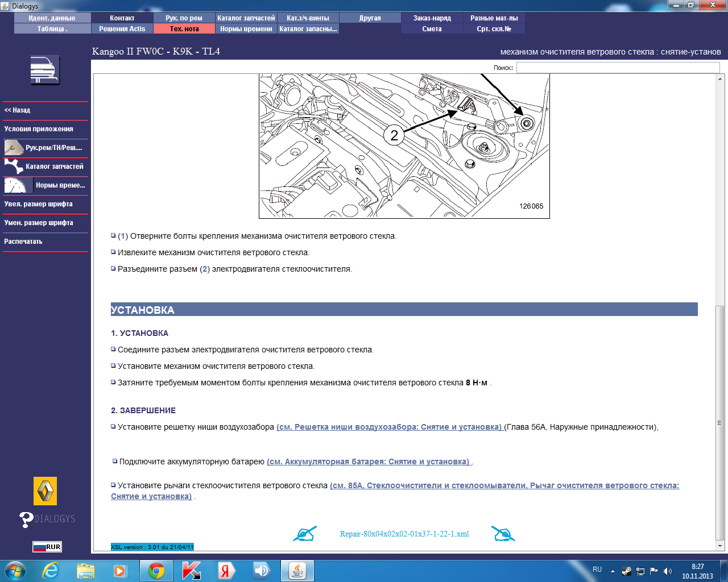Open Repair-80x04x02x02-01x37-1-22-1.xml link
The height and width of the screenshot is (582, 728).
[x=404, y=534]
